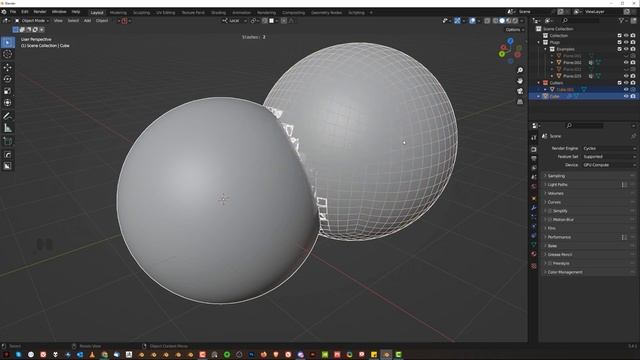640x360 pixels.
Task: Expand the Volumes panel
Action: (555, 193)
